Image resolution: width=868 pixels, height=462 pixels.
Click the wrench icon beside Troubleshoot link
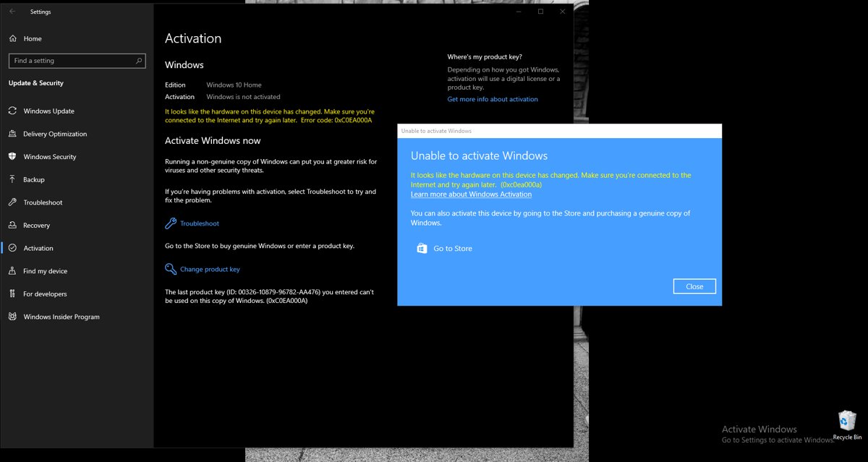coord(171,223)
